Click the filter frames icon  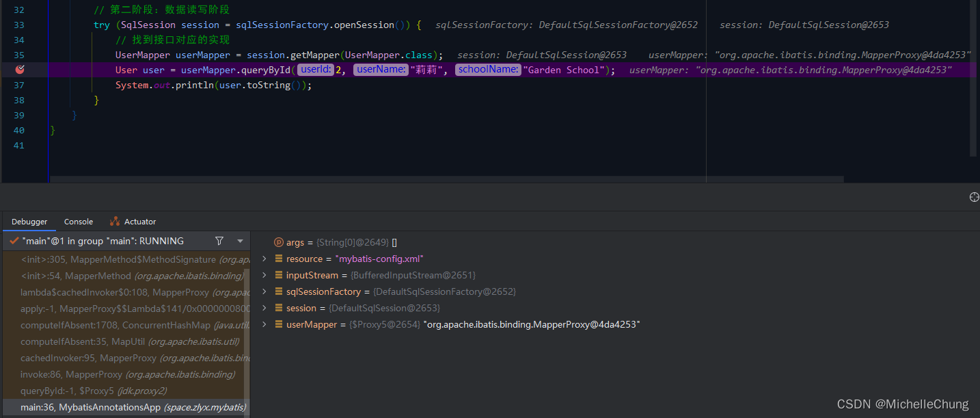pyautogui.click(x=219, y=241)
